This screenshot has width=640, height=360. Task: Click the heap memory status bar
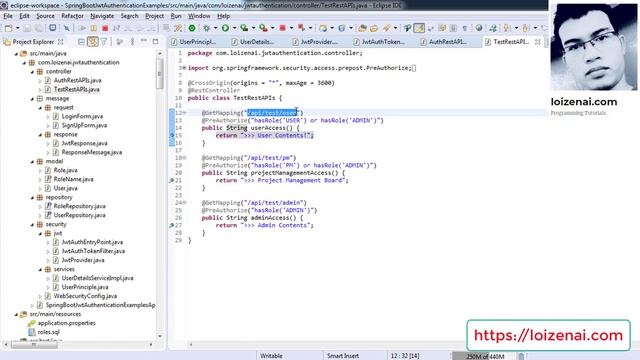pyautogui.click(x=484, y=356)
